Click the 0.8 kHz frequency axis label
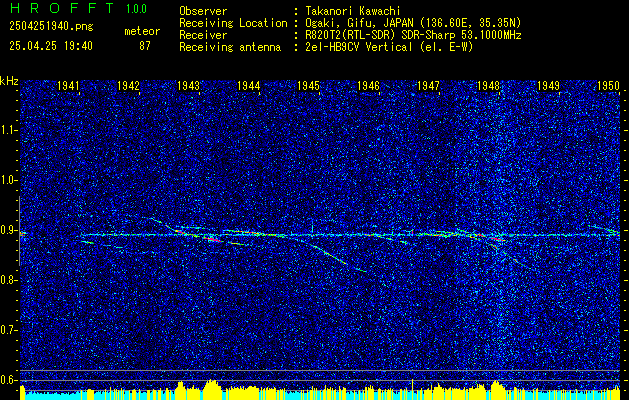The width and height of the screenshot is (629, 400). tap(7, 280)
